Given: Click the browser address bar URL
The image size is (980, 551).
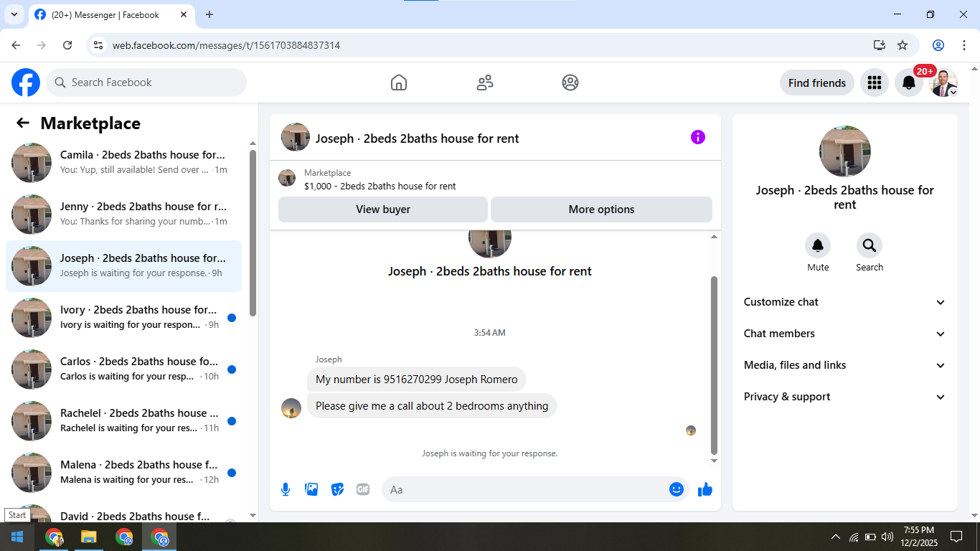Looking at the screenshot, I should pos(226,45).
